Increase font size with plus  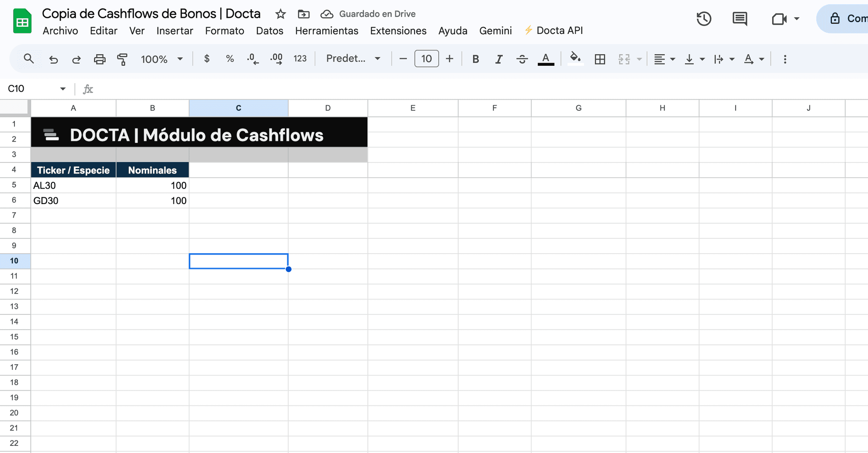(x=450, y=59)
